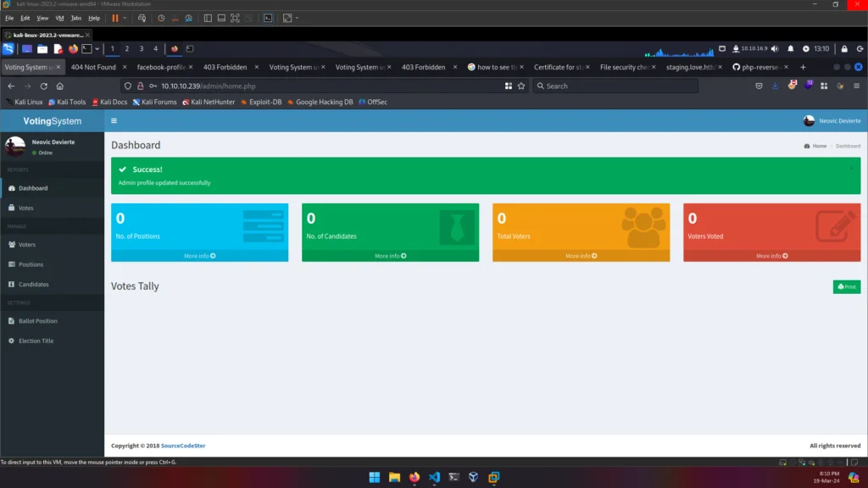Click Firefox reload button
The height and width of the screenshot is (488, 868).
coord(44,86)
